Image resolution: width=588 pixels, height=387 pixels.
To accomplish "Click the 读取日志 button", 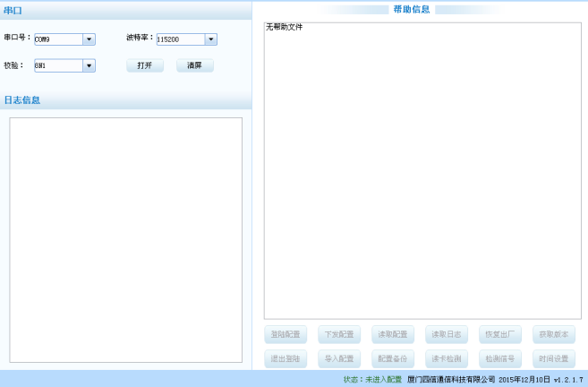I will 446,335.
